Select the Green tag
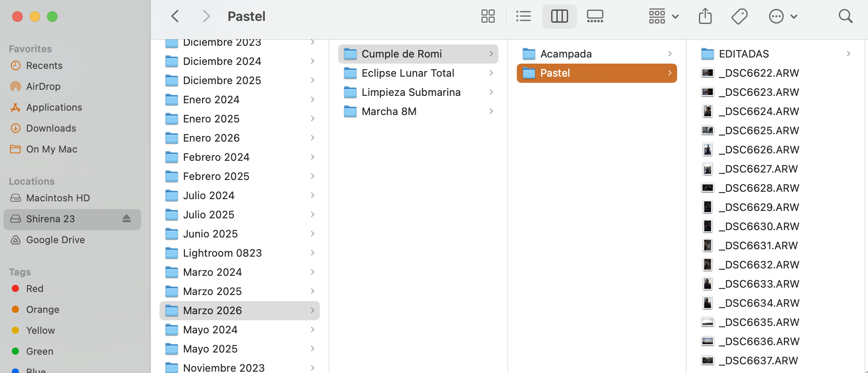Viewport: 868px width, 373px height. 72,351
